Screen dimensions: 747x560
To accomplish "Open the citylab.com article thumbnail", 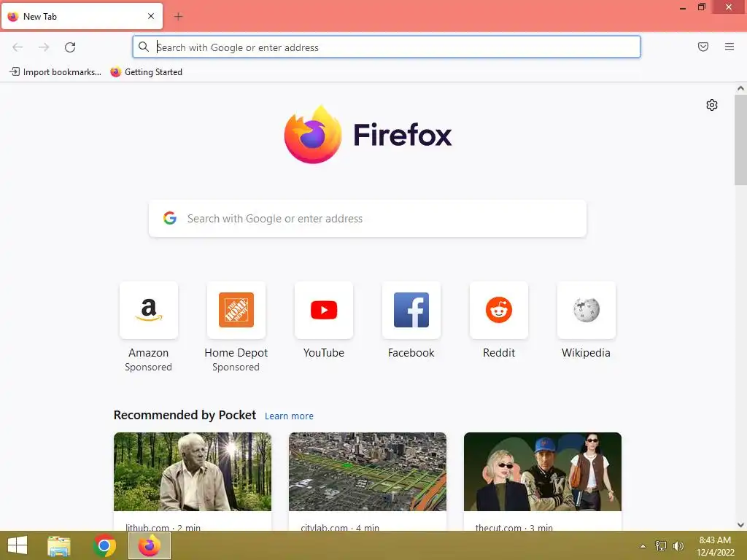I will click(x=368, y=472).
